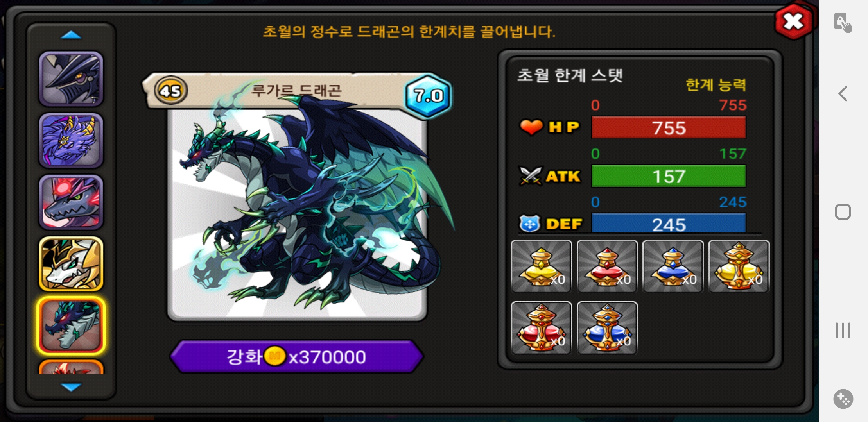Select the large red ornate essence bottle
Image resolution: width=868 pixels, height=422 pixels.
pos(542,328)
